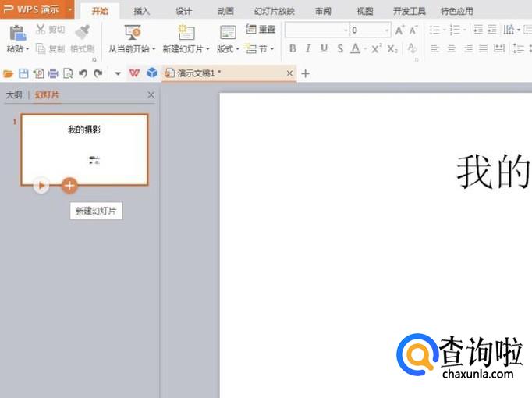The width and height of the screenshot is (532, 398).
Task: Toggle Italic formatting
Action: (x=307, y=49)
